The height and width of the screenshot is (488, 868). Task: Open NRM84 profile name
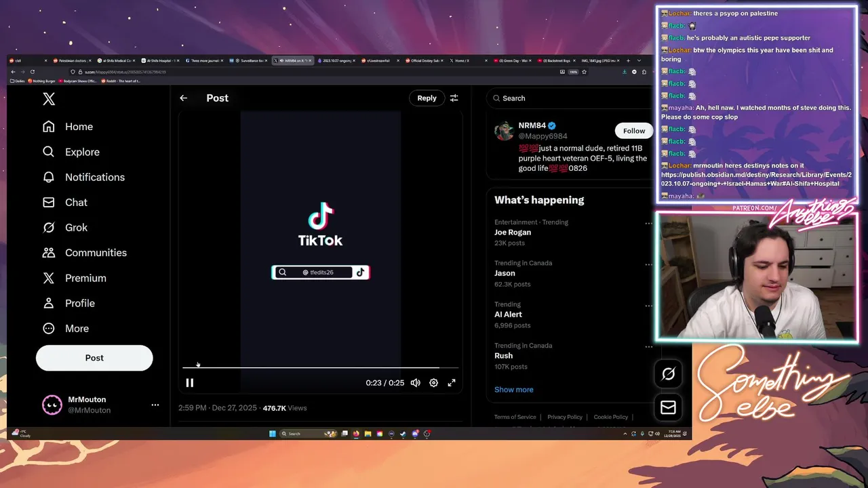(x=532, y=125)
